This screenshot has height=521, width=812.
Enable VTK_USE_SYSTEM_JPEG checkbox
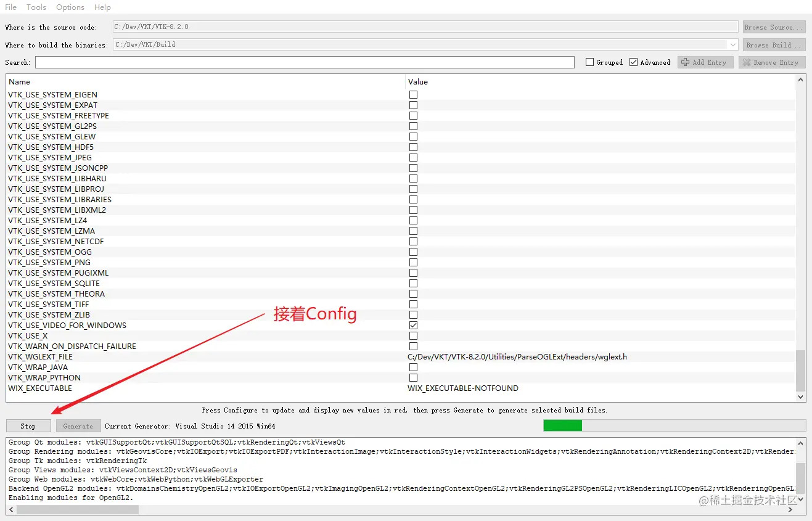pos(413,158)
